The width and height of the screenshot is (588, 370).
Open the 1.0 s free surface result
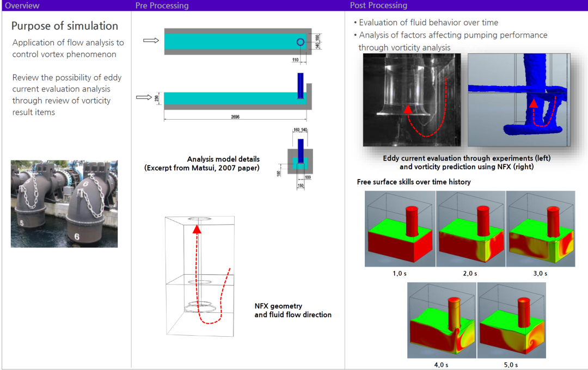tap(400, 229)
